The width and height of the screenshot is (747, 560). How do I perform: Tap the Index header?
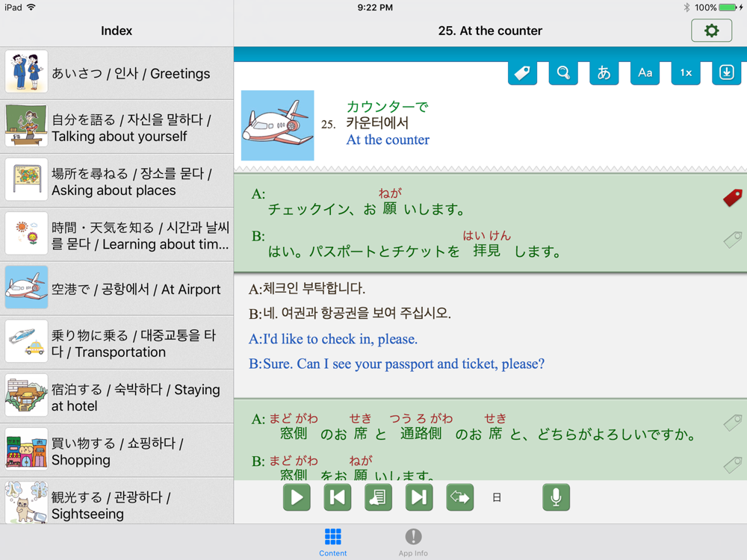pos(117,31)
